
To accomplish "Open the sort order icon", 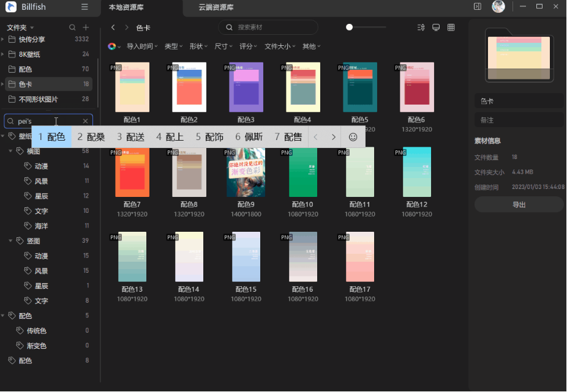I will pos(421,28).
